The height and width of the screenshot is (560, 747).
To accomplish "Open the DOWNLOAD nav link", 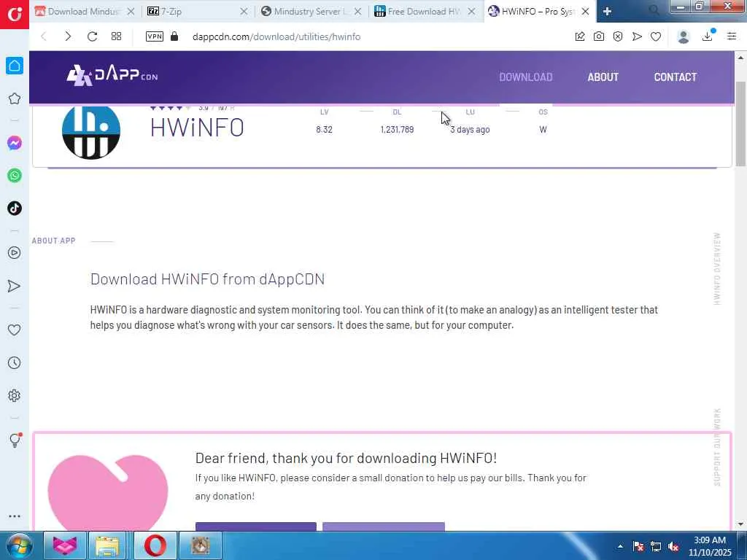I will (525, 77).
